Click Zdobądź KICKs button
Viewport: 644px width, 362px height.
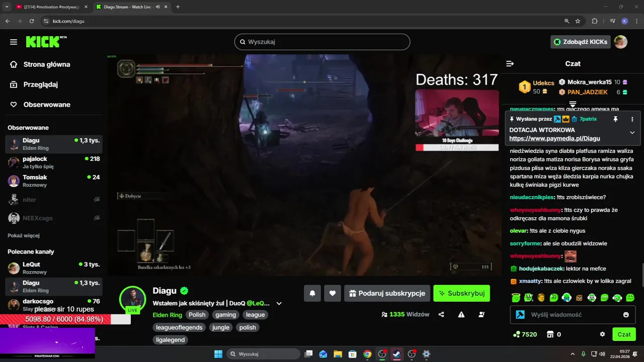pos(580,42)
